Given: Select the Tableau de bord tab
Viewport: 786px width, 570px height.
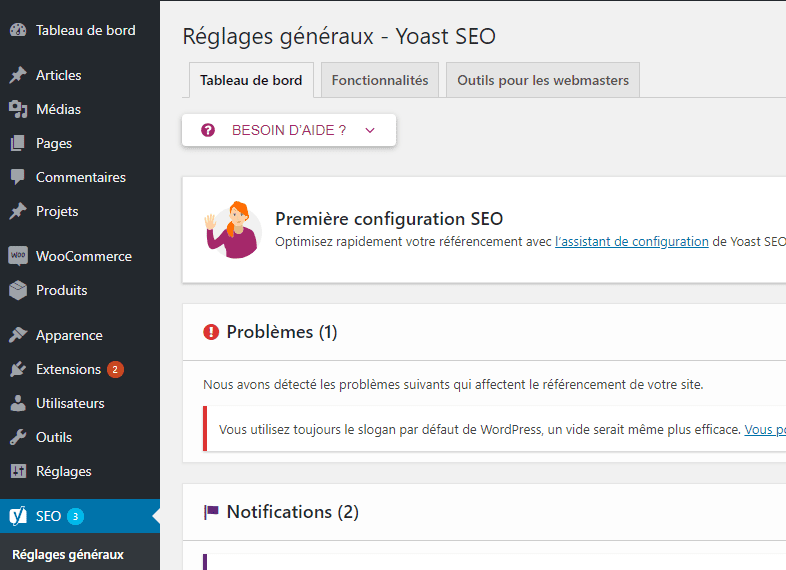Looking at the screenshot, I should 251,80.
